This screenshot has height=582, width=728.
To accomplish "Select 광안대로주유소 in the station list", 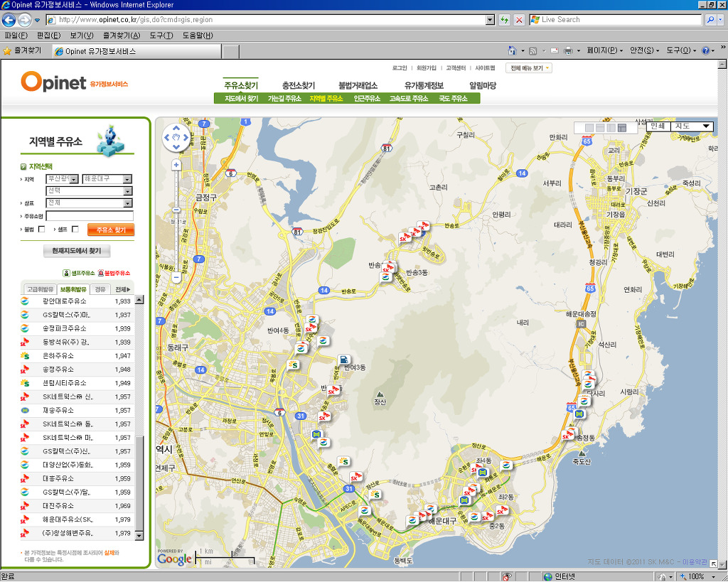I will (x=77, y=301).
